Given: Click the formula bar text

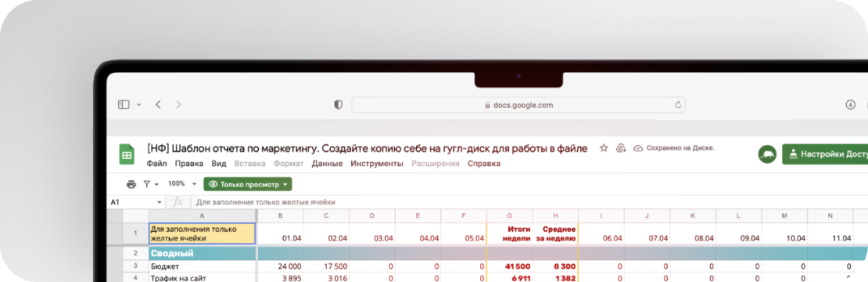Looking at the screenshot, I should 266,202.
